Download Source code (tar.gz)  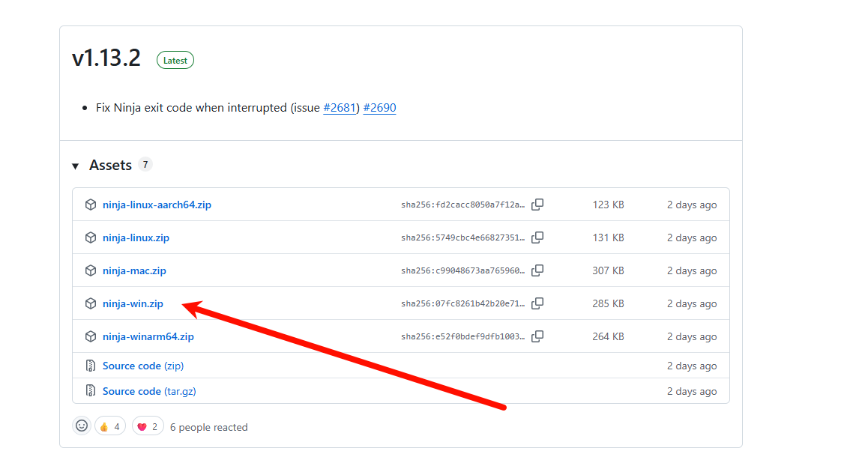click(149, 391)
